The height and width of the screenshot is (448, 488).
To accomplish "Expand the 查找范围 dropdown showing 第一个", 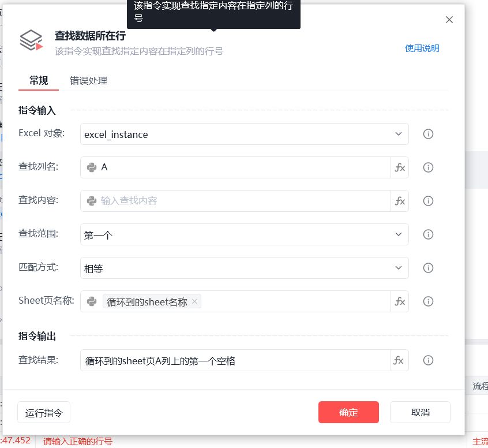I will [245, 234].
